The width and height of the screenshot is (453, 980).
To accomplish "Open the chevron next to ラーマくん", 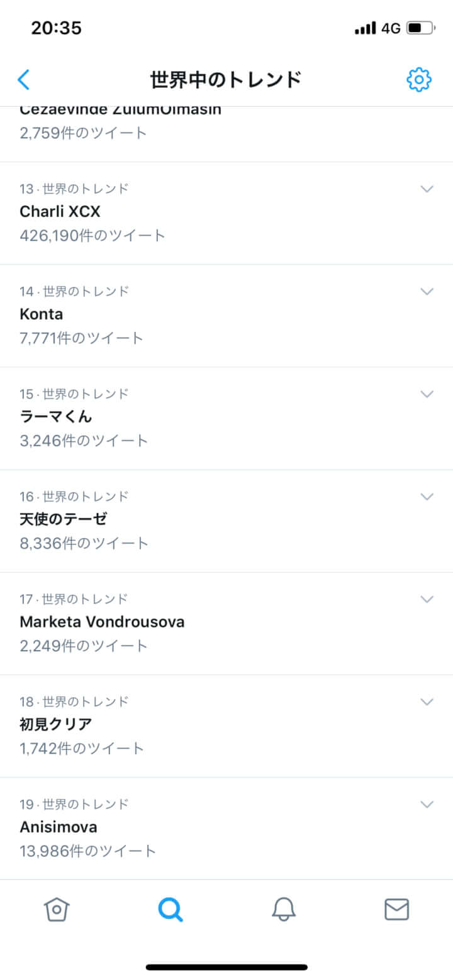I will click(427, 394).
